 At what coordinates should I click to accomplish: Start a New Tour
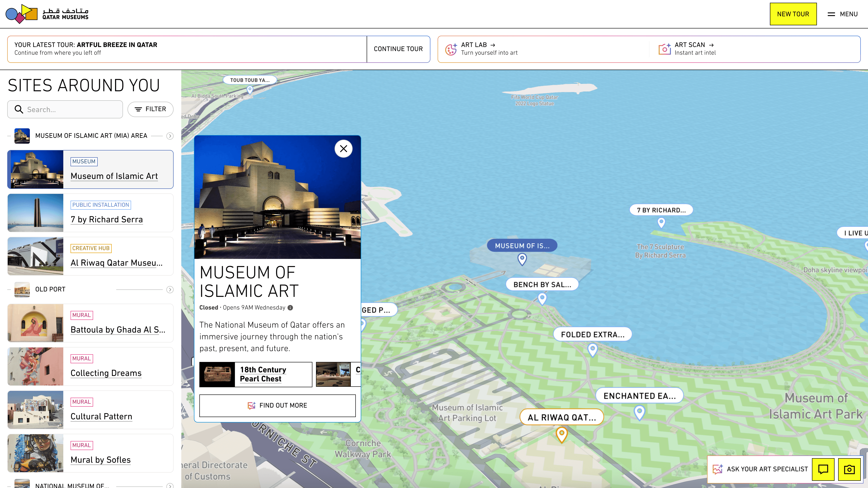(793, 14)
